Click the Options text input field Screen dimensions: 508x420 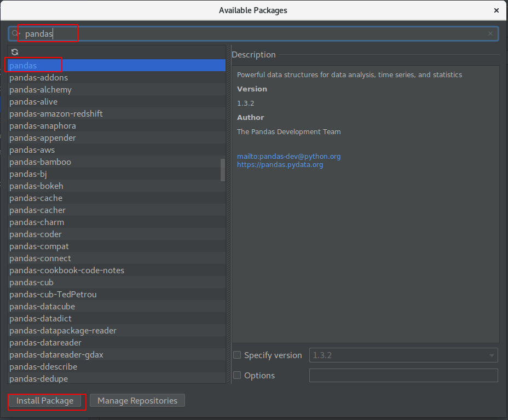[x=403, y=375]
